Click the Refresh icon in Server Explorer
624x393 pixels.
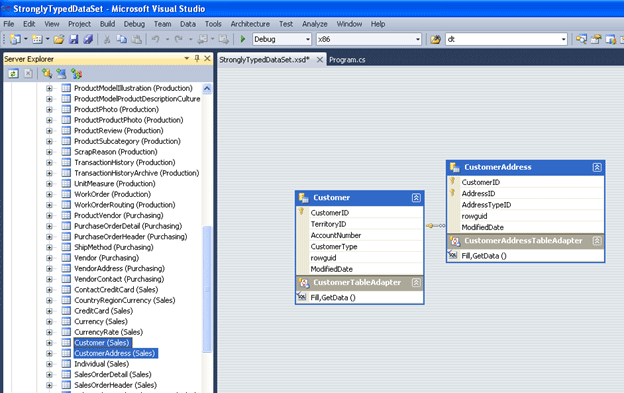14,74
